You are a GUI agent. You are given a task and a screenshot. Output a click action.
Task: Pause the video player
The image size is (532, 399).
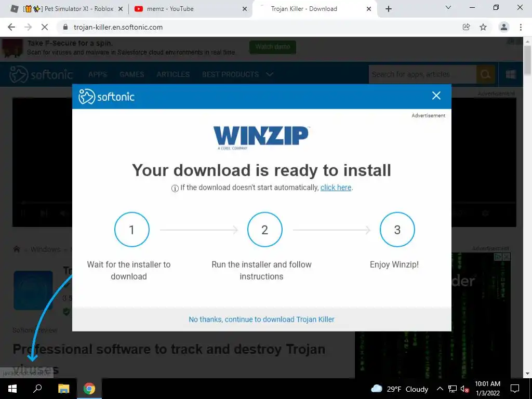coord(23,214)
